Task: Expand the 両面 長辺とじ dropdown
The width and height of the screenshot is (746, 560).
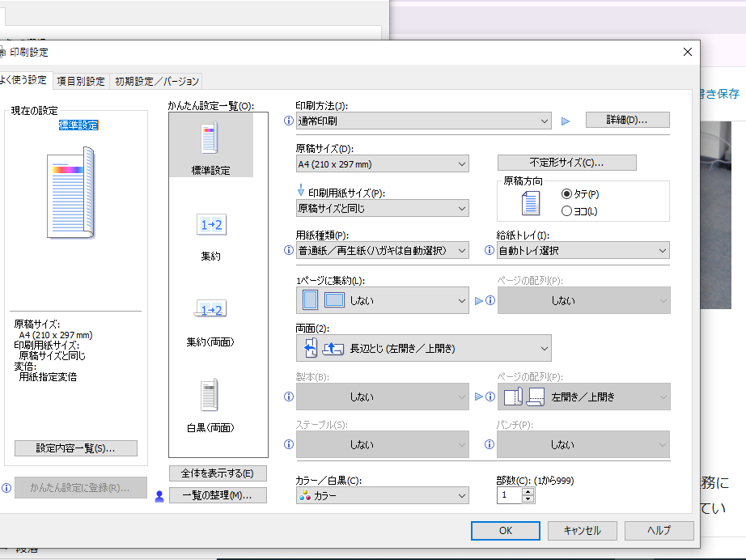Action: tap(423, 349)
